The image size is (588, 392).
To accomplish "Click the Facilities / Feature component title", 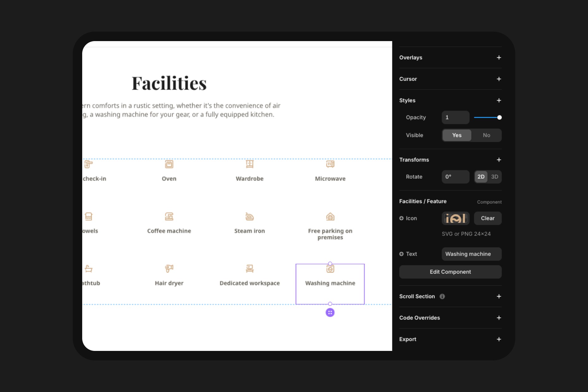I will [423, 201].
